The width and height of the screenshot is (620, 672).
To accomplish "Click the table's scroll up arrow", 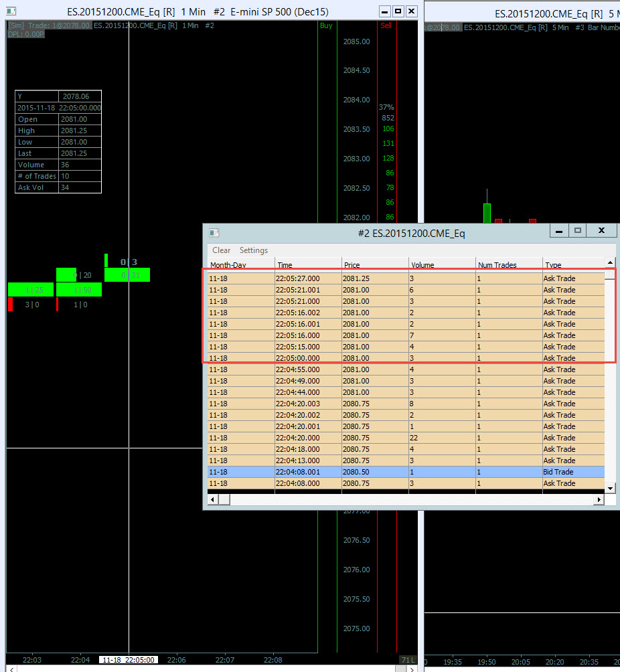I will point(610,262).
